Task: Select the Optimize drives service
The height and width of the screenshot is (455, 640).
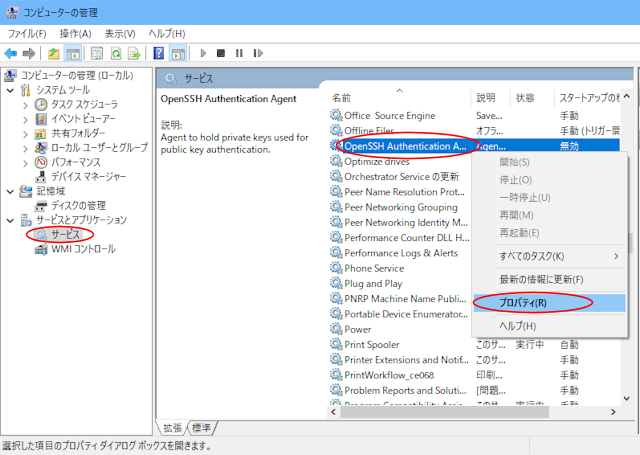Action: coord(377,162)
